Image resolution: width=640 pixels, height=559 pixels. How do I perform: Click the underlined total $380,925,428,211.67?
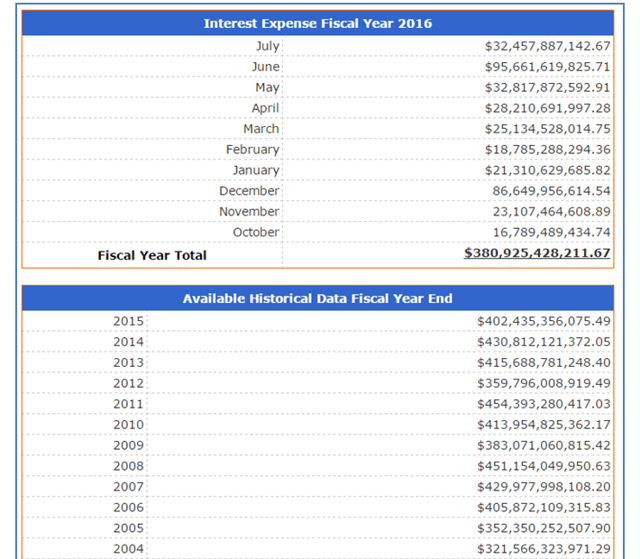(537, 253)
